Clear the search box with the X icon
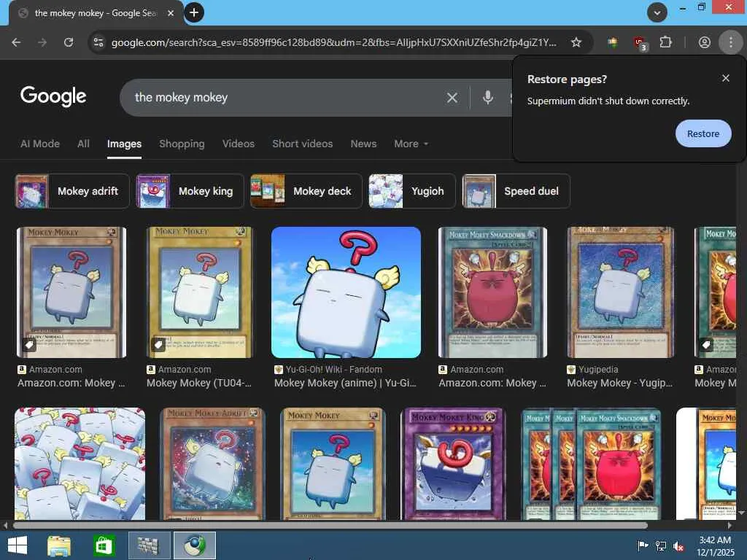747x560 pixels. [452, 98]
